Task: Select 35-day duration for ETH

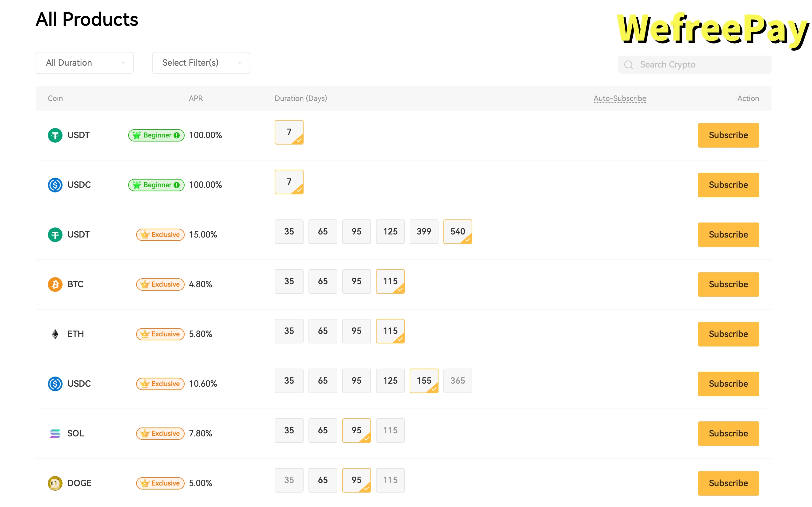Action: point(289,331)
